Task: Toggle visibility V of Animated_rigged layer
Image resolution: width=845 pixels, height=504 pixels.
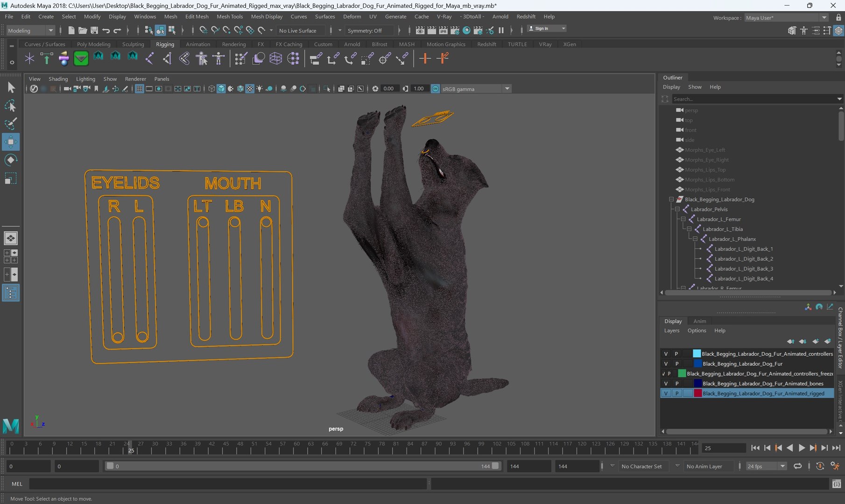Action: (x=666, y=393)
